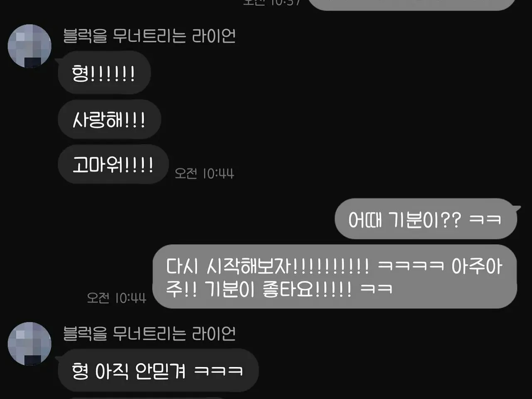Screen dimensions: 532x399
Task: Click ㅋㅋ in the 어때 기분이 bubble
Action: pyautogui.click(x=485, y=219)
